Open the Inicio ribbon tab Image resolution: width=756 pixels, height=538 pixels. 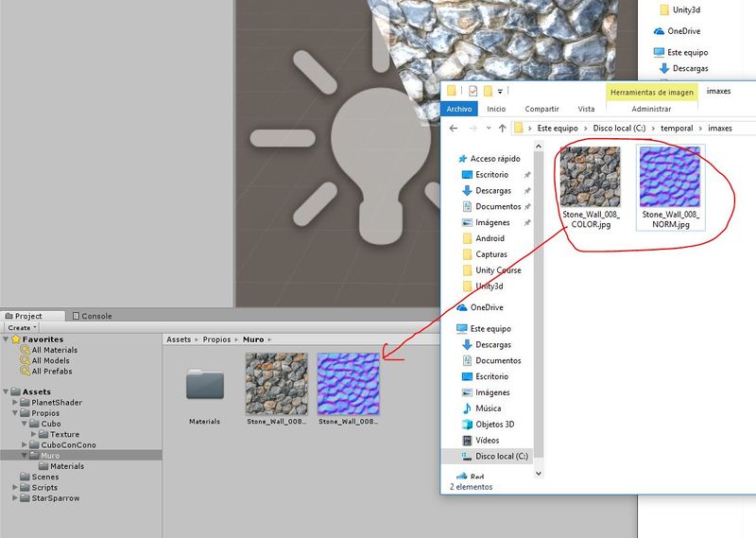(x=496, y=109)
